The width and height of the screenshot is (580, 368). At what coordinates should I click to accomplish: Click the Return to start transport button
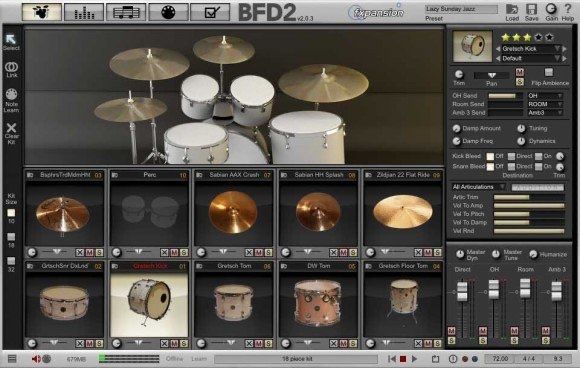[392, 359]
